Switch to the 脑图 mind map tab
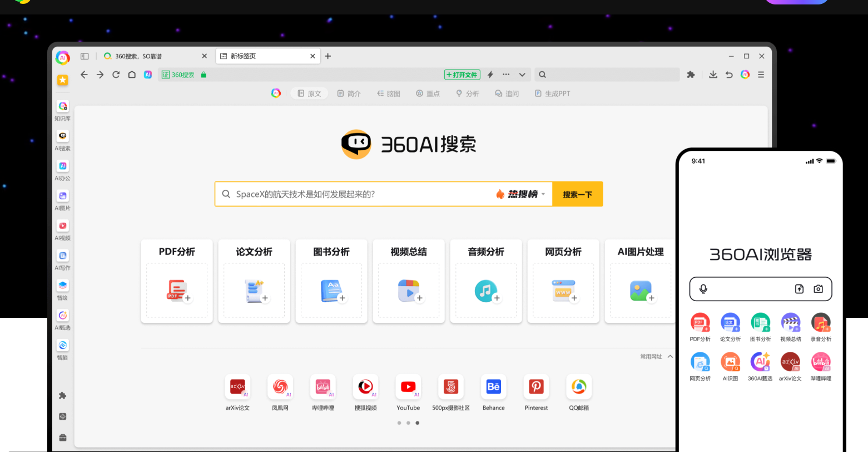The width and height of the screenshot is (868, 452). (x=389, y=93)
